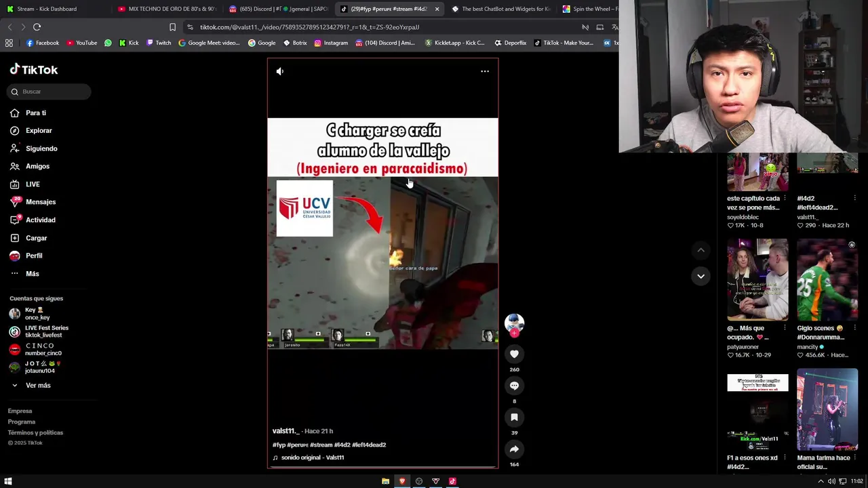This screenshot has height=488, width=868.
Task: Open the Instagram bookmark
Action: [x=331, y=43]
